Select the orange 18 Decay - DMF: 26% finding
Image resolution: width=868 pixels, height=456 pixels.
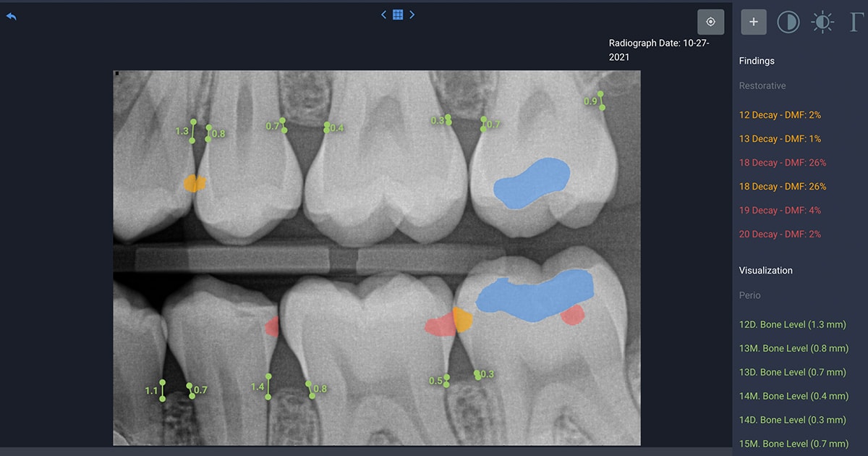[783, 187]
